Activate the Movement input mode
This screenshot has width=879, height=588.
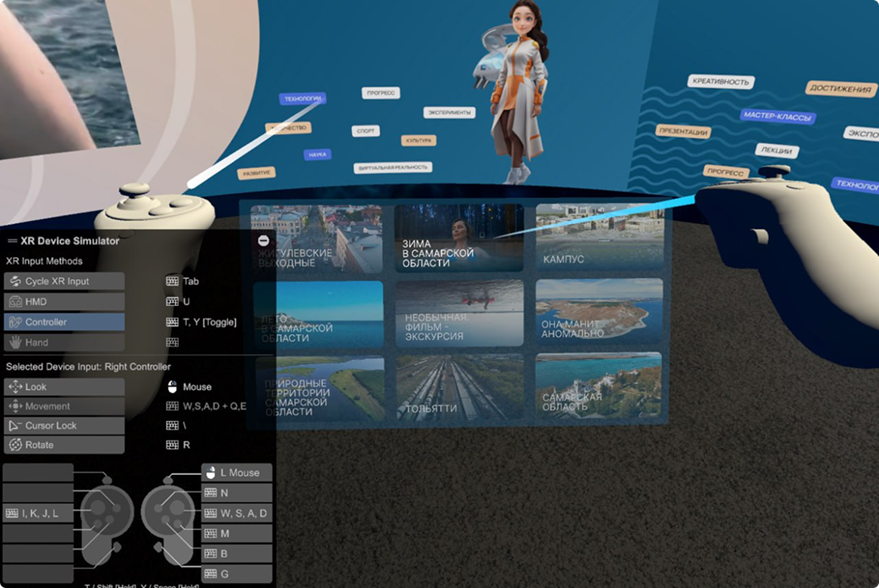coord(64,406)
